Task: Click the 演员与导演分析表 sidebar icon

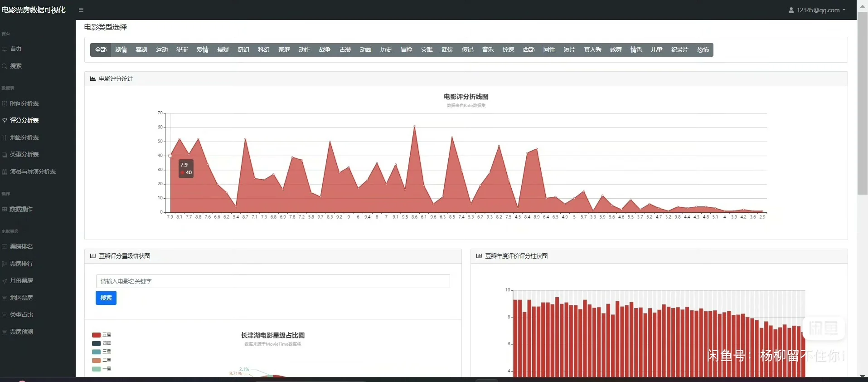Action: coord(5,171)
